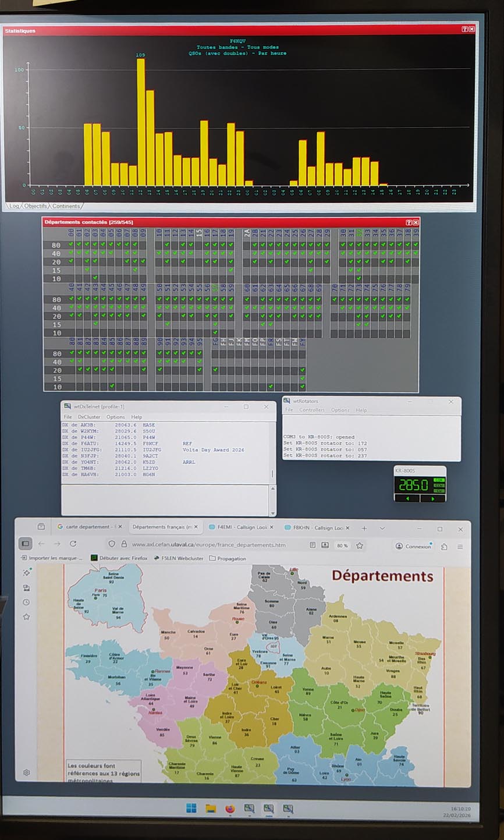Switch to the Continents tab

66,206
